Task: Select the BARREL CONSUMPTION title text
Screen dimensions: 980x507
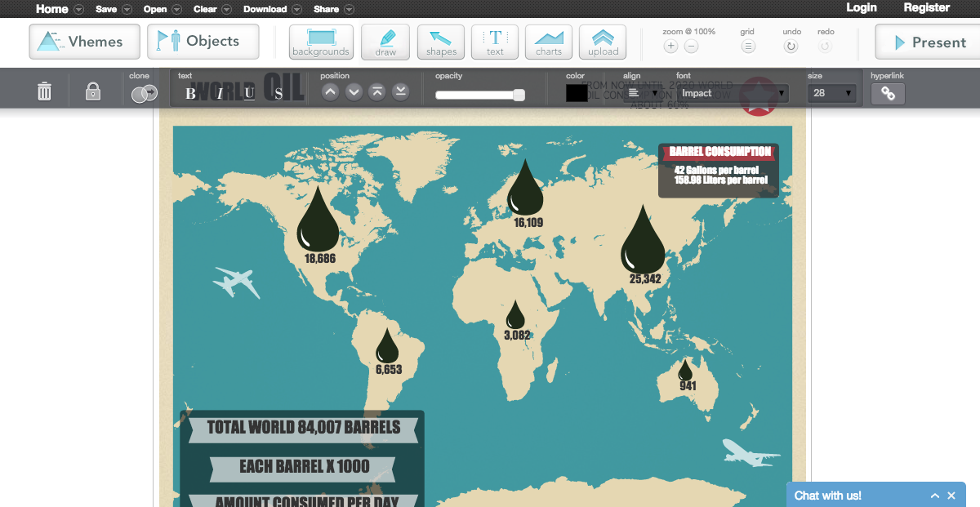Action: [x=719, y=151]
